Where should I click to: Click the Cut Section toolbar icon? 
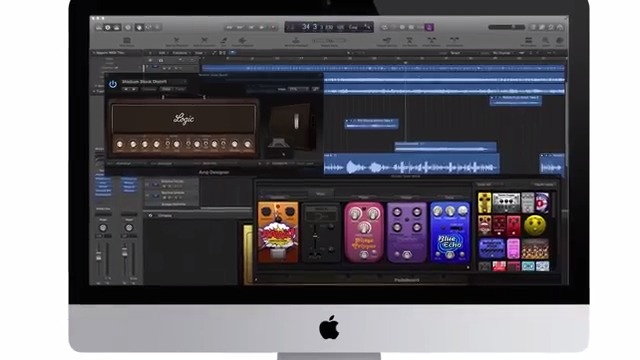point(409,41)
